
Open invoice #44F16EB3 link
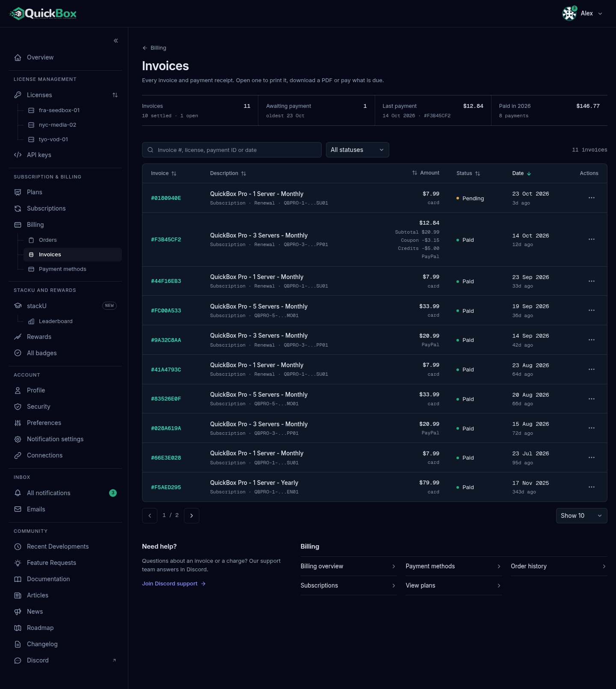(x=166, y=281)
